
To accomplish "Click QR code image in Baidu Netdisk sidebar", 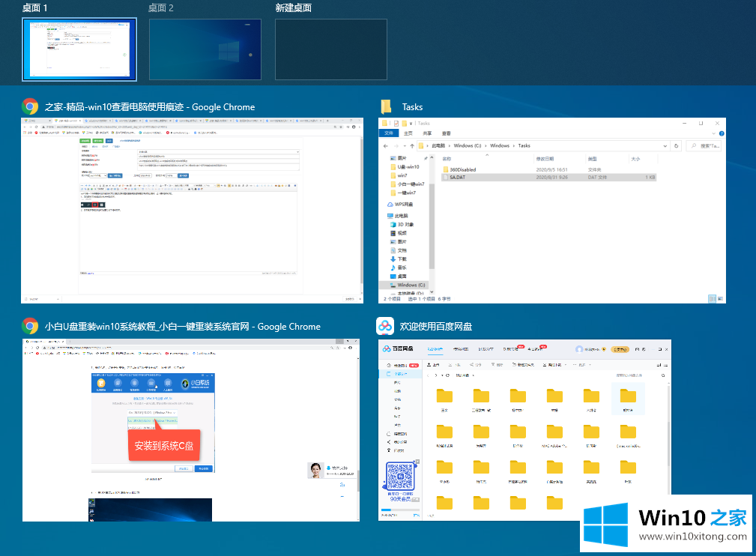I will coord(401,477).
